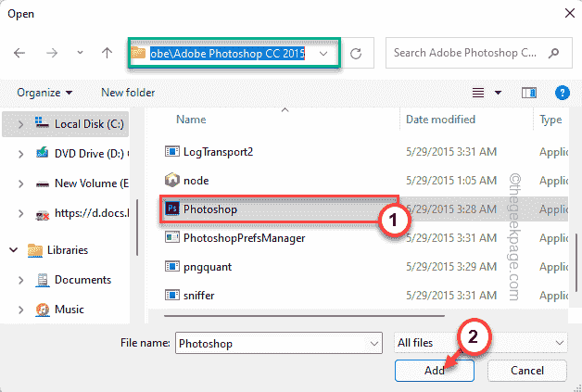Click the horizontal scrollbar of file list

304,316
